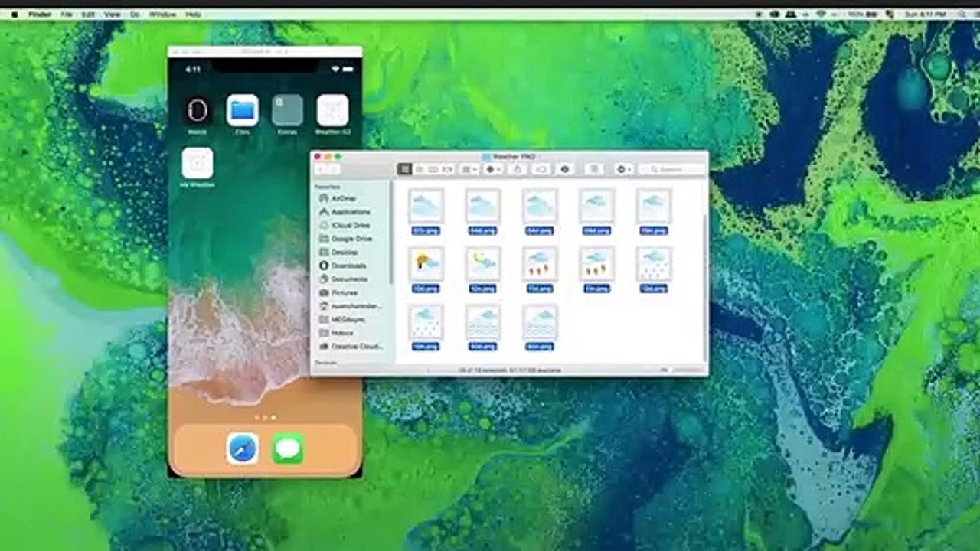Click the Finder share button

tap(518, 169)
